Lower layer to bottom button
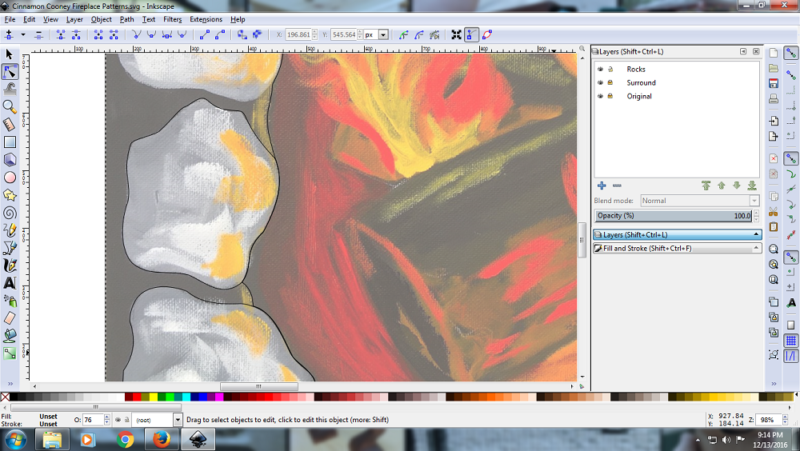The image size is (800, 451). [752, 186]
